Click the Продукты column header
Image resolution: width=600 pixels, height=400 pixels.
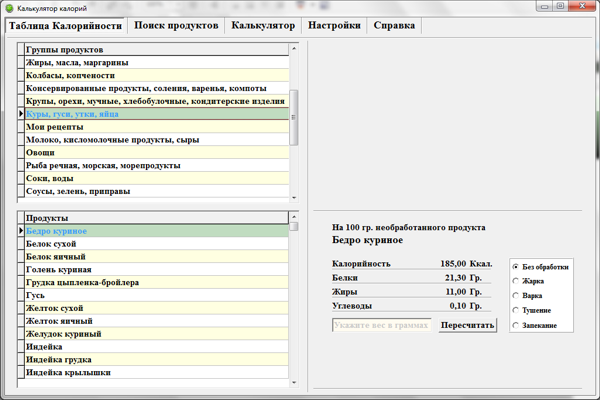pyautogui.click(x=157, y=218)
